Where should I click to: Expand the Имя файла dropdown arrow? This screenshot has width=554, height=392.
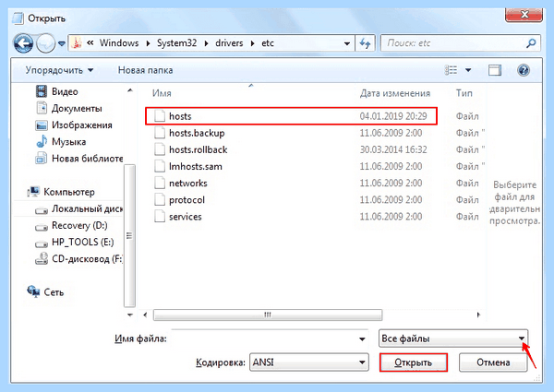(362, 339)
